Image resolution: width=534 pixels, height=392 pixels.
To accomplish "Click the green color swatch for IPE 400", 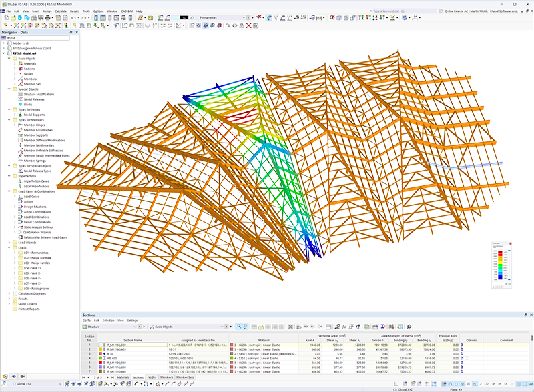I will point(99,357).
